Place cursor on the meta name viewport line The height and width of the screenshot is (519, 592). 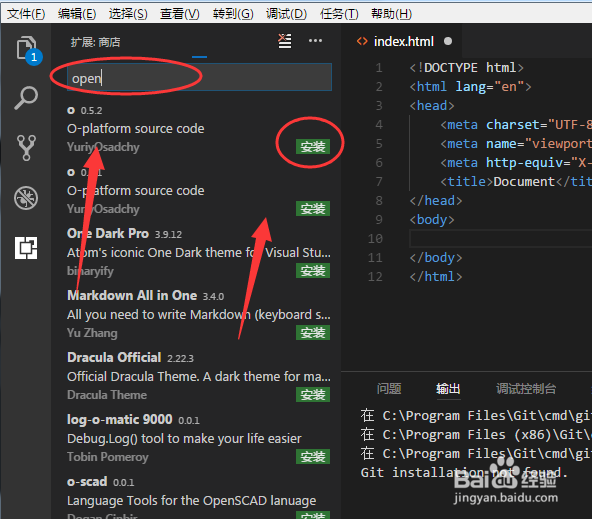click(516, 144)
